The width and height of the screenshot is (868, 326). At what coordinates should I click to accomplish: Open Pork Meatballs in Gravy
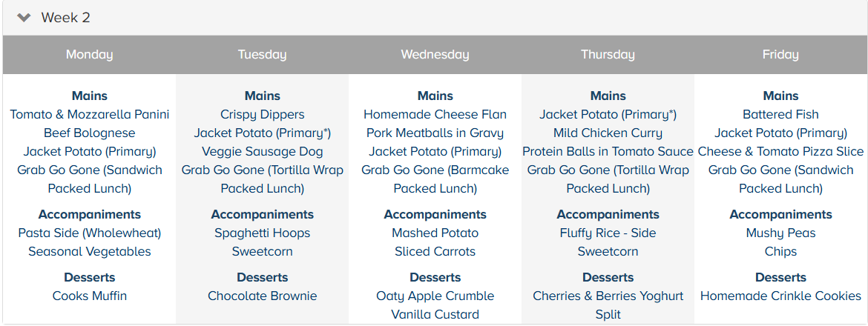click(x=435, y=133)
